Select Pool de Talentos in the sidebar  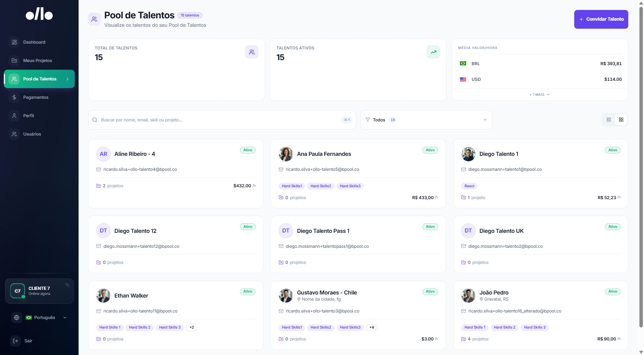click(x=39, y=79)
